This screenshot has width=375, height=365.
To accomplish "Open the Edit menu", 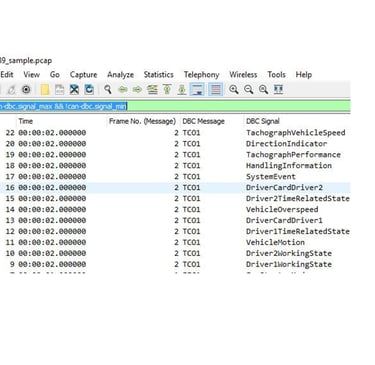I will (7, 74).
